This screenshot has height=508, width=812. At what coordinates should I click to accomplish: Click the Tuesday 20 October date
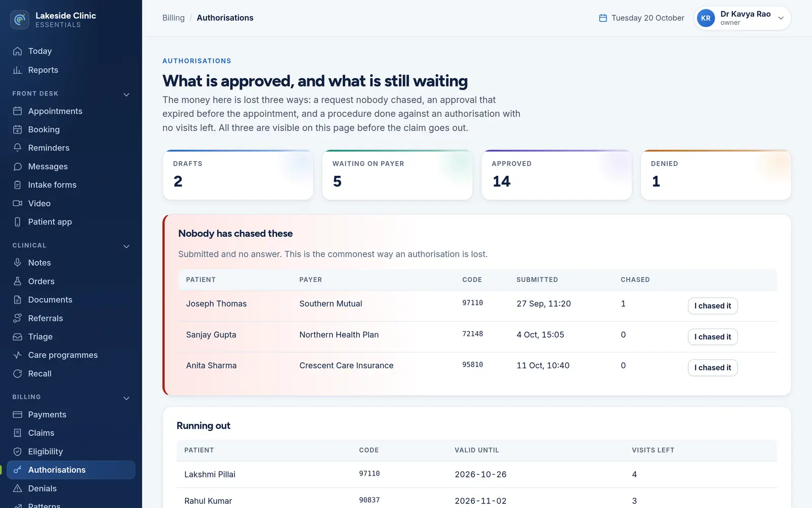tap(641, 18)
